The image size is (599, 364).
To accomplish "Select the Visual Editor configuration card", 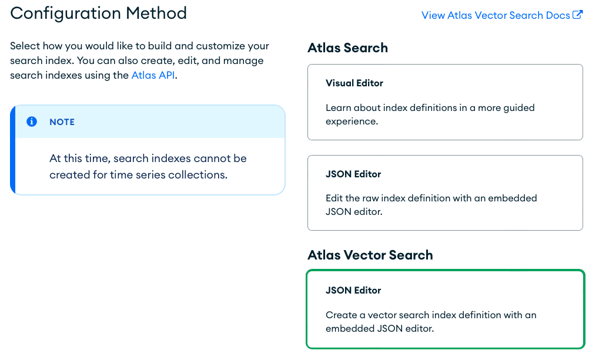I will [445, 102].
